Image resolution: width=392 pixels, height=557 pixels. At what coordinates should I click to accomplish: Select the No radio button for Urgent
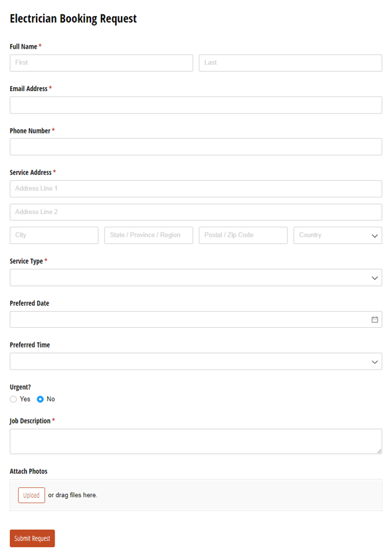point(40,399)
